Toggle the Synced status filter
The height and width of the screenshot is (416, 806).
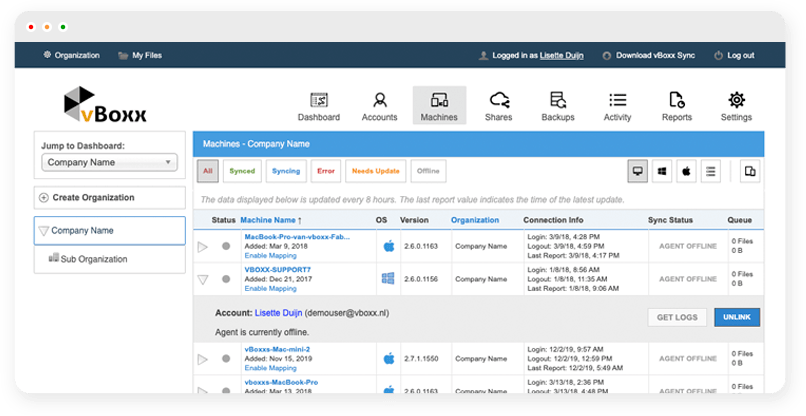click(242, 171)
